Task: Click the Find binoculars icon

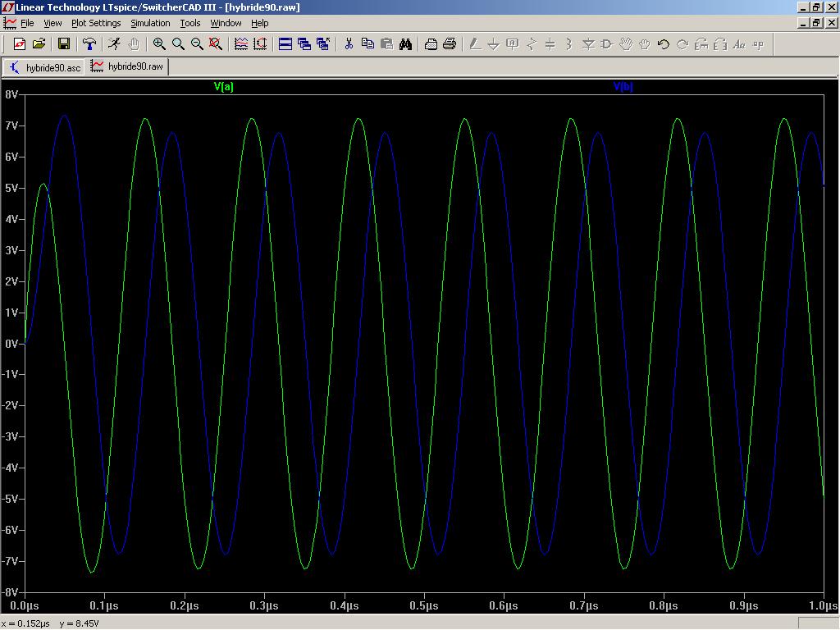Action: (405, 44)
